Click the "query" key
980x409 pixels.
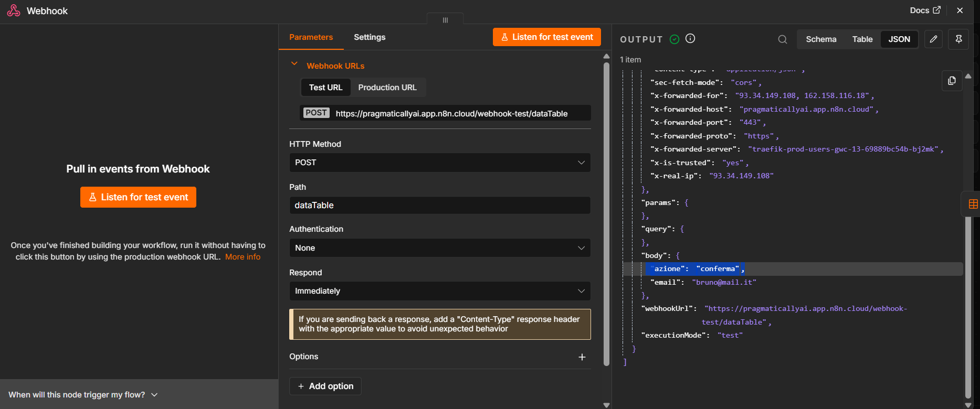tap(657, 229)
